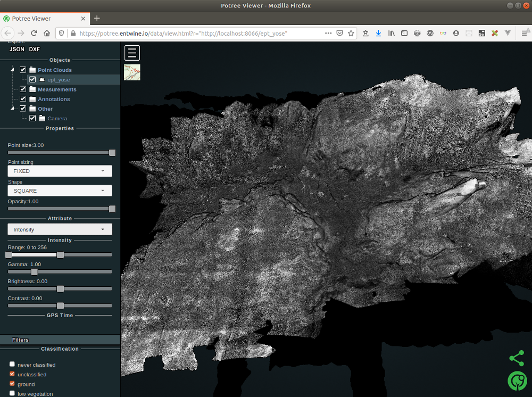This screenshot has height=397, width=532.
Task: Uncheck the Annotations checkbox
Action: click(23, 99)
